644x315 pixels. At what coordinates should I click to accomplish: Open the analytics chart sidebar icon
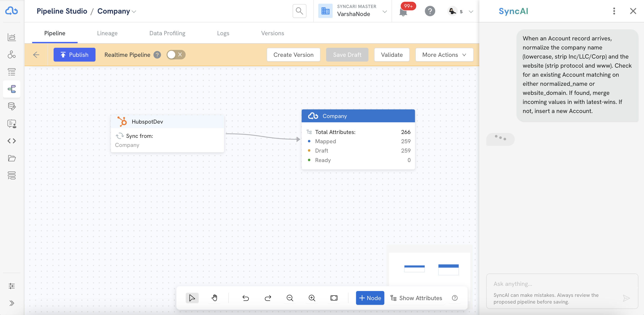(x=11, y=37)
